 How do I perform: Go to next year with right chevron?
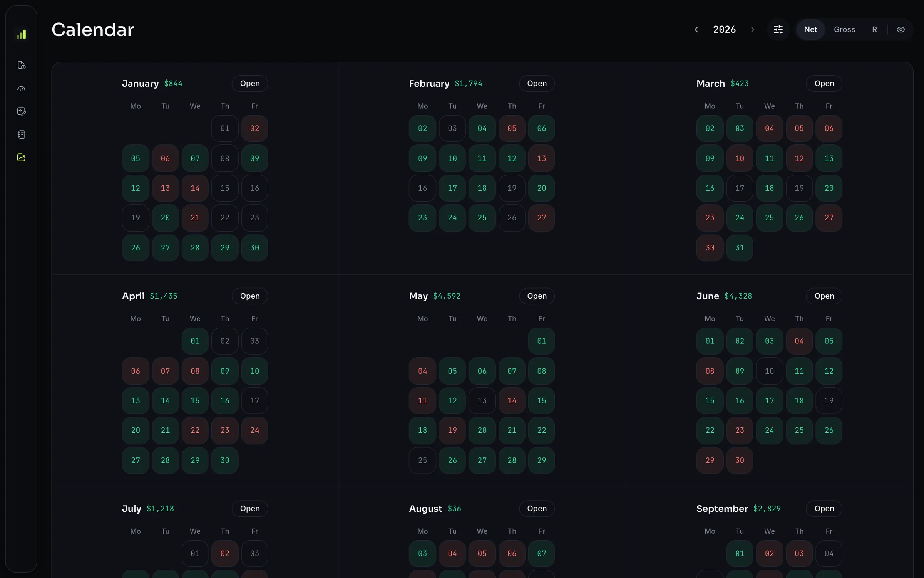(753, 30)
